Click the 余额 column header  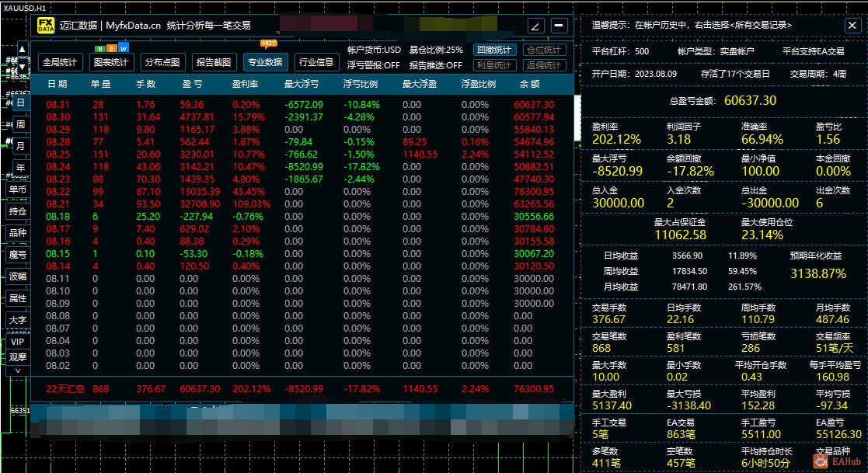(529, 84)
